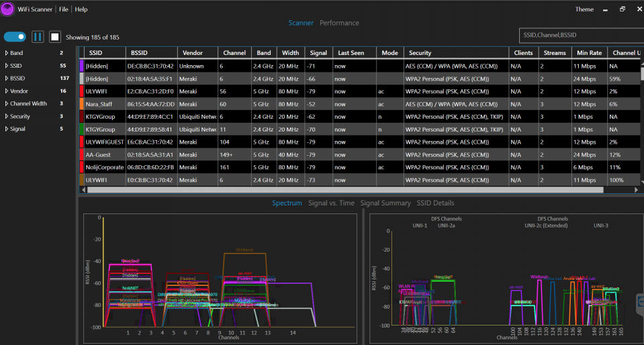Pause the scan with the pause button
This screenshot has height=345, width=644.
38,37
